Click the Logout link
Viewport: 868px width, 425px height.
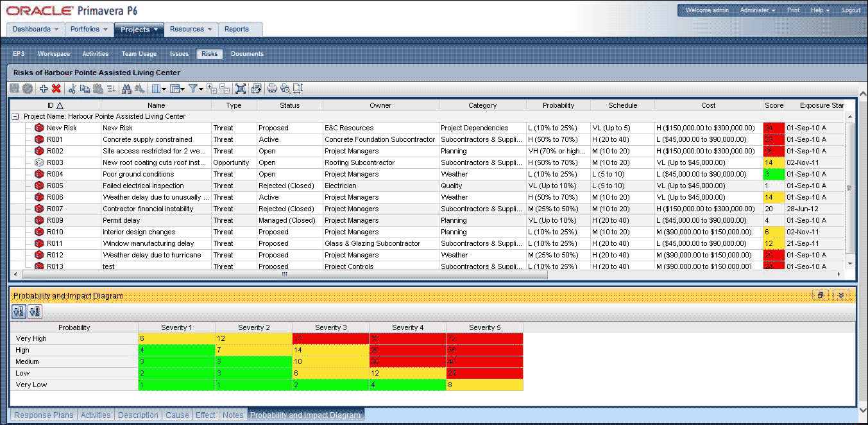851,10
